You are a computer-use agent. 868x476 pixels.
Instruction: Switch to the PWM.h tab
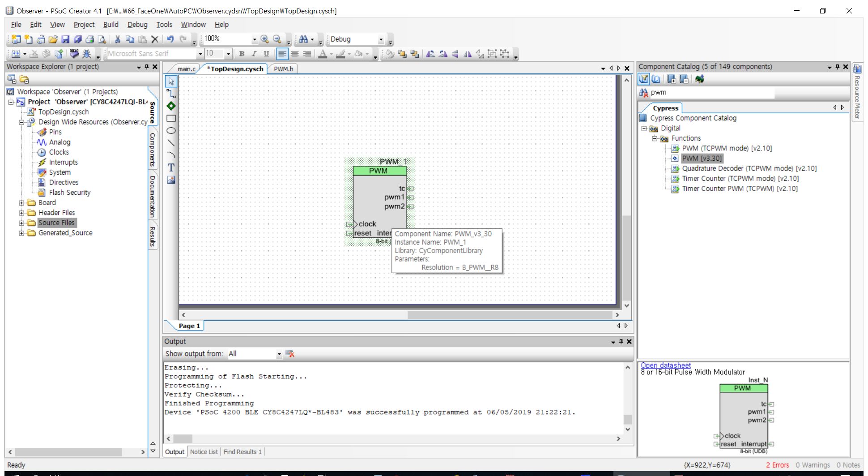click(284, 69)
